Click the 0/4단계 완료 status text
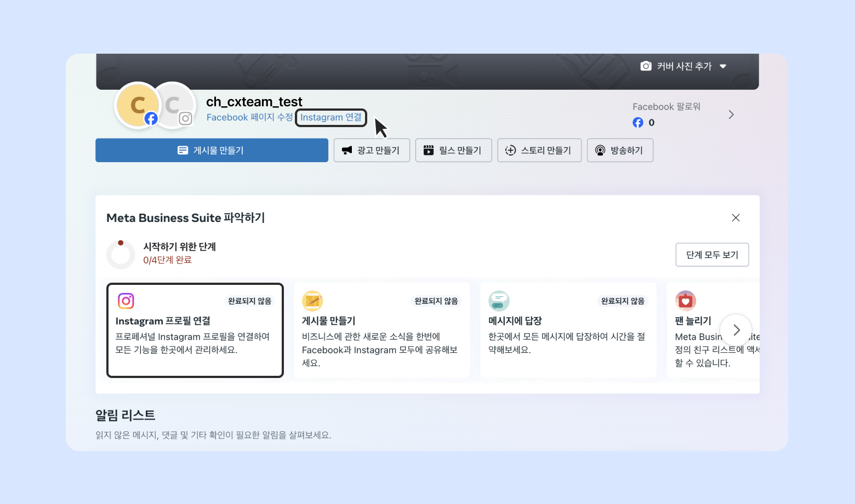Viewport: 855px width, 504px height. point(168,260)
